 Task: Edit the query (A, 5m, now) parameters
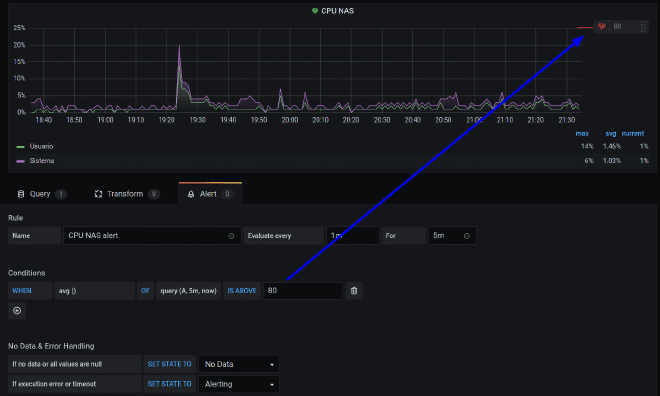click(x=188, y=291)
